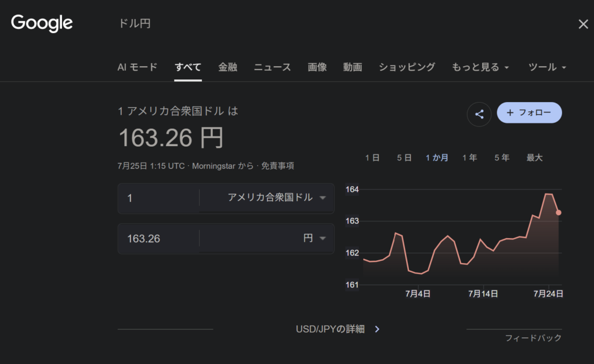Open the 円 currency dropdown

coord(267,238)
